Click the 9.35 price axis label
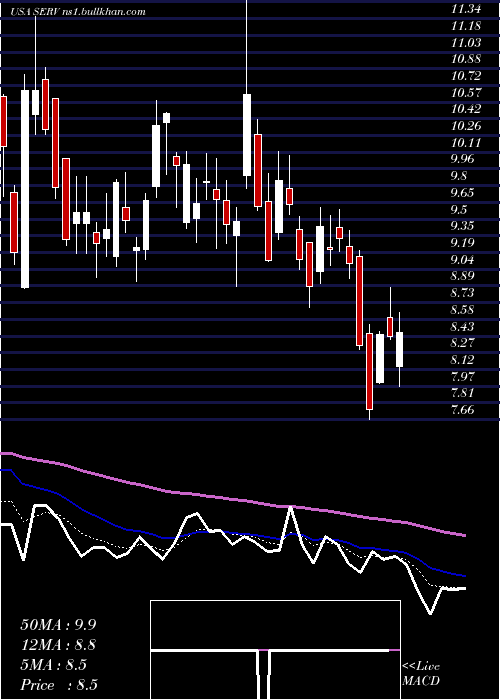Screen dimensions: 500x700 (x=463, y=226)
